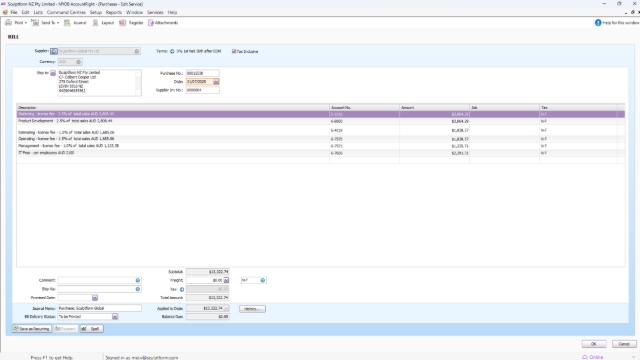Click the Amount column header
Screen dimensions: 640x360
click(434, 107)
